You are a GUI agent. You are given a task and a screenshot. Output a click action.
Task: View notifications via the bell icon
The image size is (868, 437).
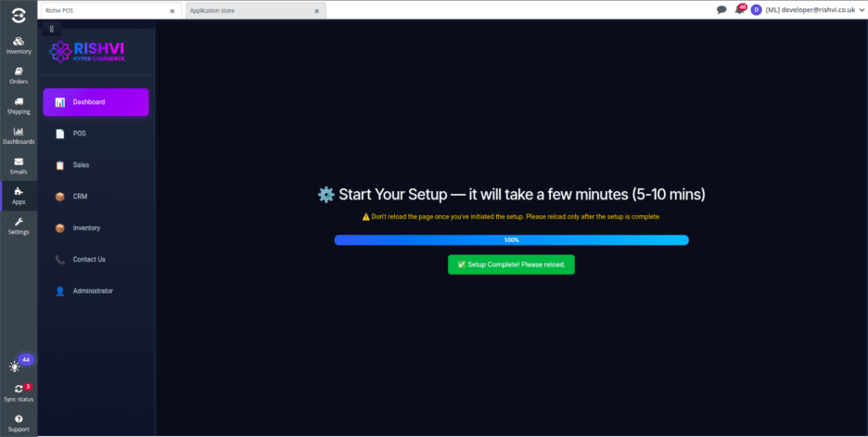tap(739, 10)
